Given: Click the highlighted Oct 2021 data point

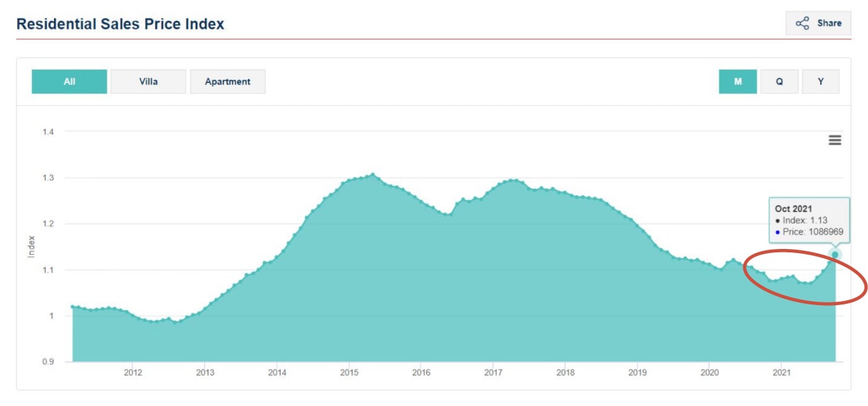Looking at the screenshot, I should coord(834,255).
